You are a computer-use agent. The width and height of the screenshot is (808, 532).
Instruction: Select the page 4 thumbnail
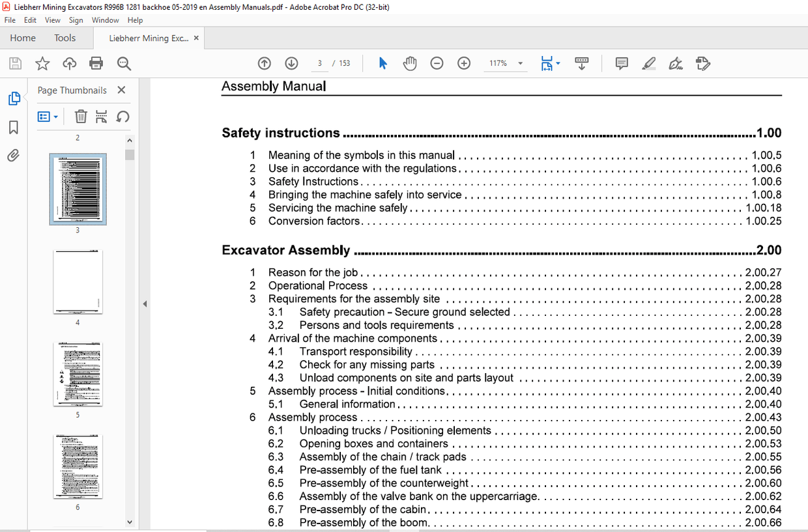point(78,281)
